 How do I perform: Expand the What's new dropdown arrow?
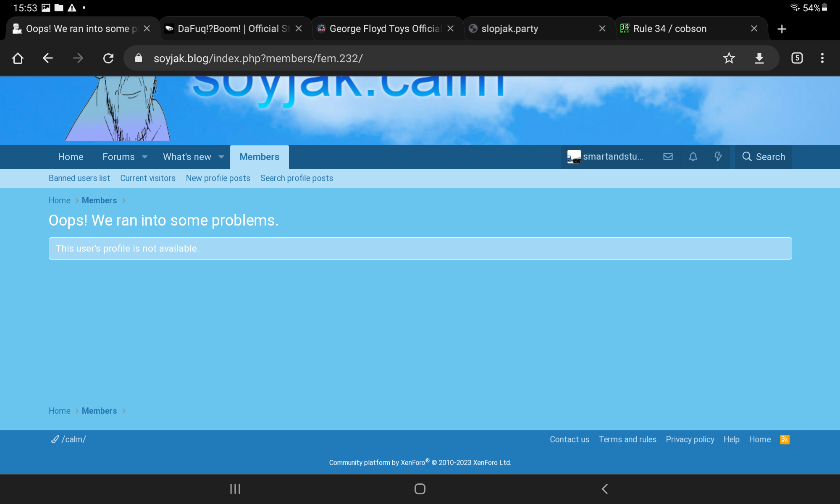tap(221, 157)
